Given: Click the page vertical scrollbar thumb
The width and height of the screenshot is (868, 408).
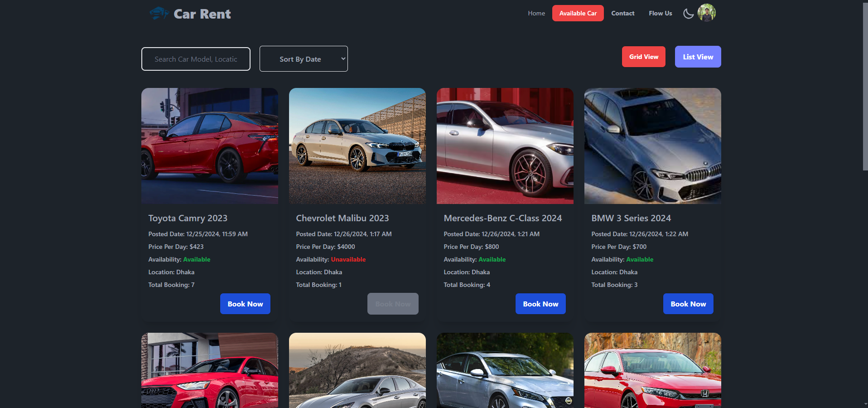Looking at the screenshot, I should [x=865, y=86].
